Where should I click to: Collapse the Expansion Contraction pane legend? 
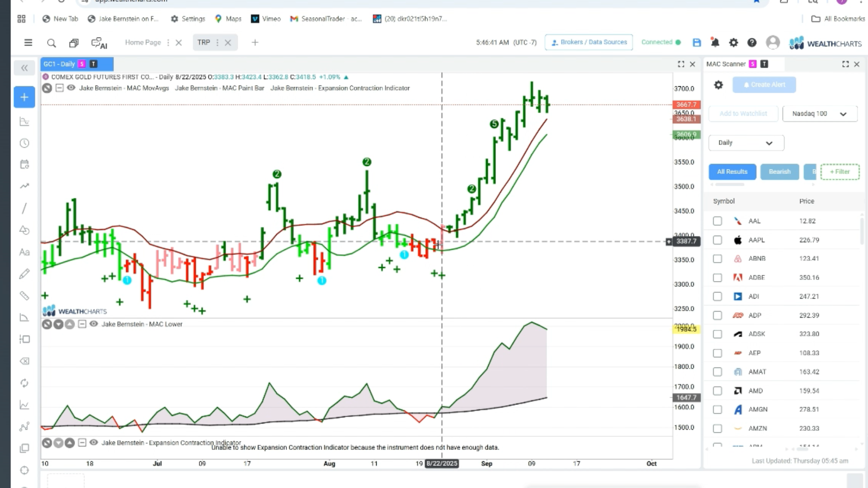point(82,442)
